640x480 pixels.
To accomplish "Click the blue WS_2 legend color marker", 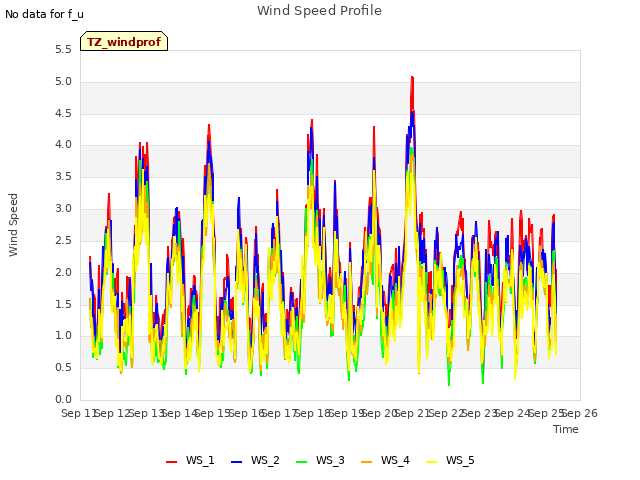I will [236, 461].
